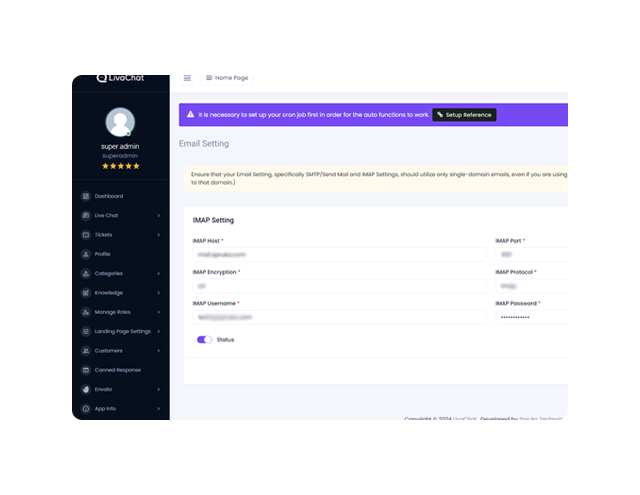Screen dimensions: 640x495
Task: Click in the IMAP Protocol field
Action: [531, 286]
